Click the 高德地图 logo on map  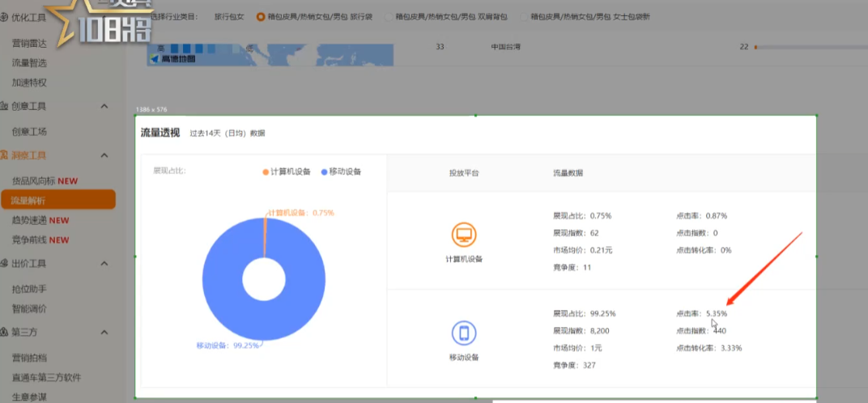tap(173, 59)
